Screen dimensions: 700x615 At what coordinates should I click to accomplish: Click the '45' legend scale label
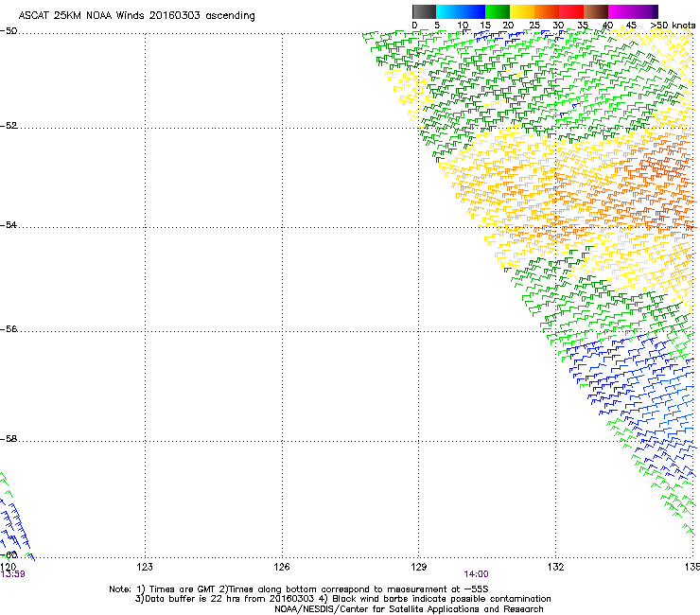point(631,25)
